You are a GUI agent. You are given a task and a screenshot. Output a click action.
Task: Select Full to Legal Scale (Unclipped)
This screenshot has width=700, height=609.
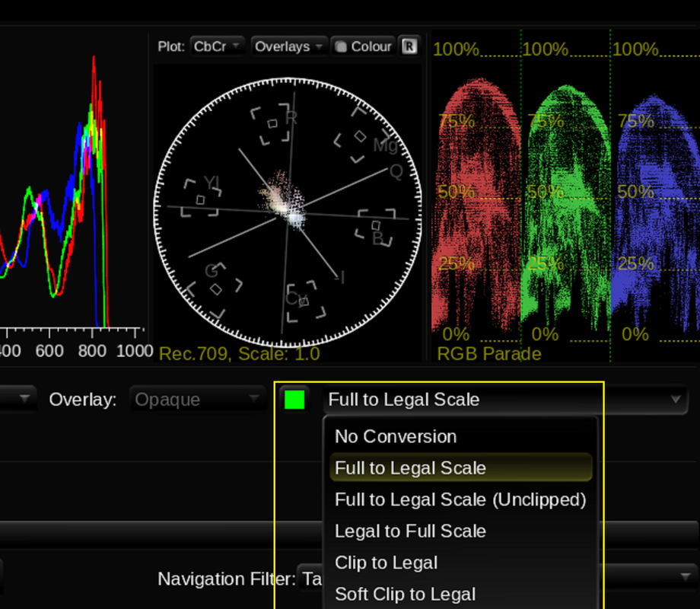[461, 499]
